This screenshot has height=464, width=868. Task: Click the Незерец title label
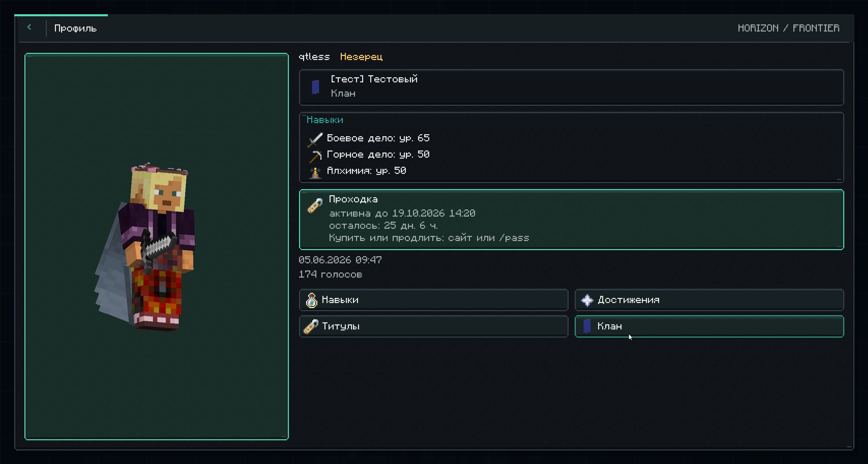pyautogui.click(x=361, y=57)
